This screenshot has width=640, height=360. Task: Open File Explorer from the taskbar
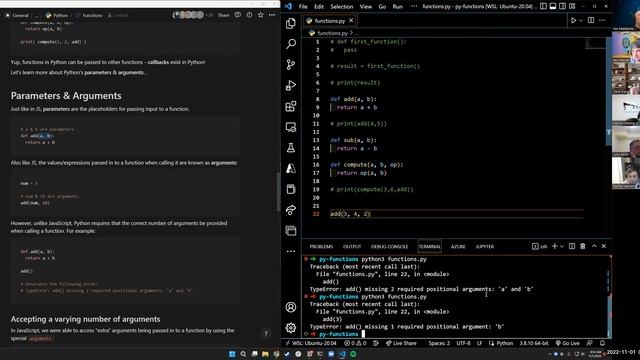265,354
